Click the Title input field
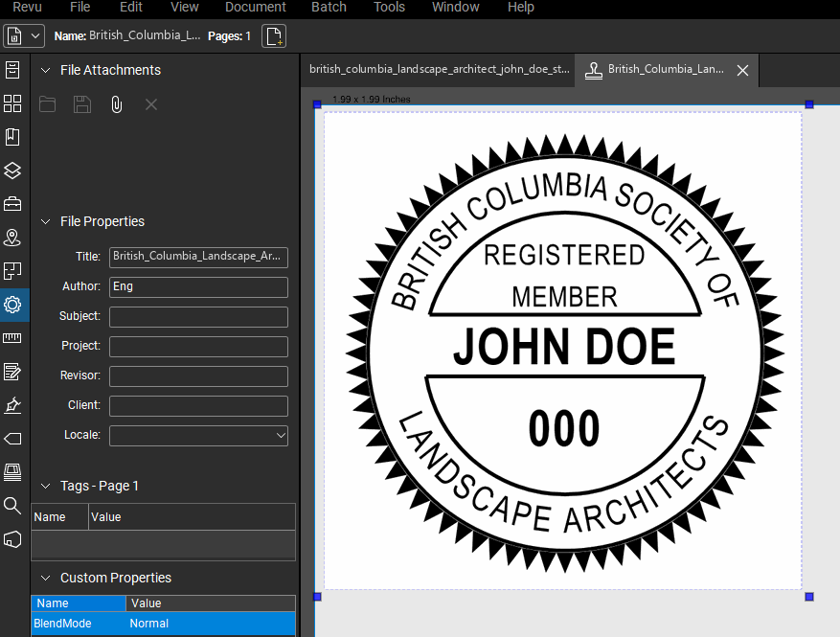Viewport: 840px width, 637px height. pyautogui.click(x=198, y=257)
